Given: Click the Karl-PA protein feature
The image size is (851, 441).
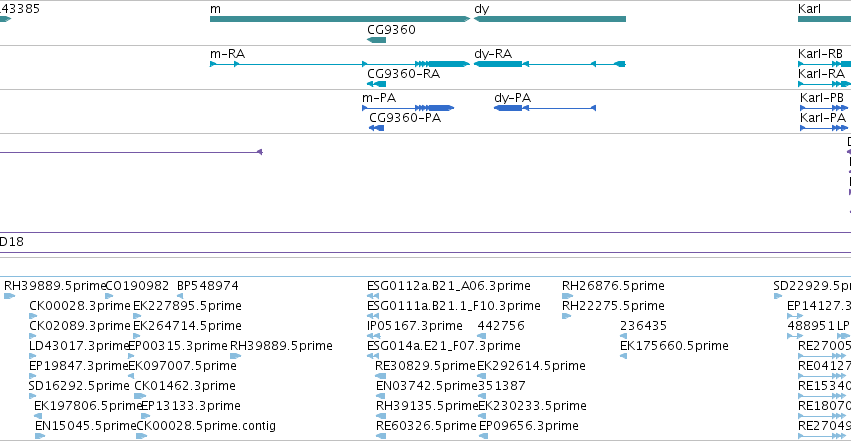Looking at the screenshot, I should pos(824,128).
